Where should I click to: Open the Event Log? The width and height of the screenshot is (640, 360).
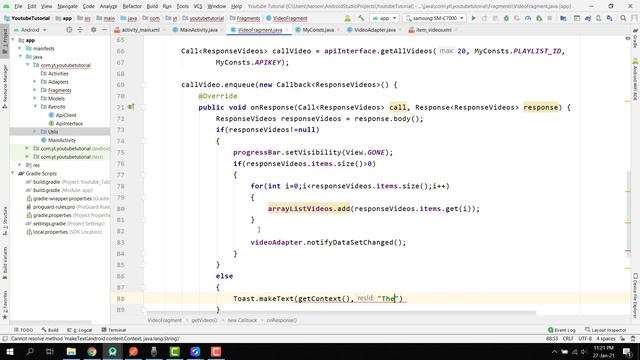(x=562, y=330)
